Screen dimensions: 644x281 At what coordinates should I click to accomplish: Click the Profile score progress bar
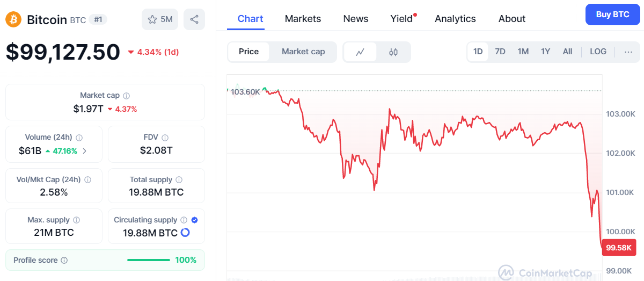pyautogui.click(x=149, y=260)
